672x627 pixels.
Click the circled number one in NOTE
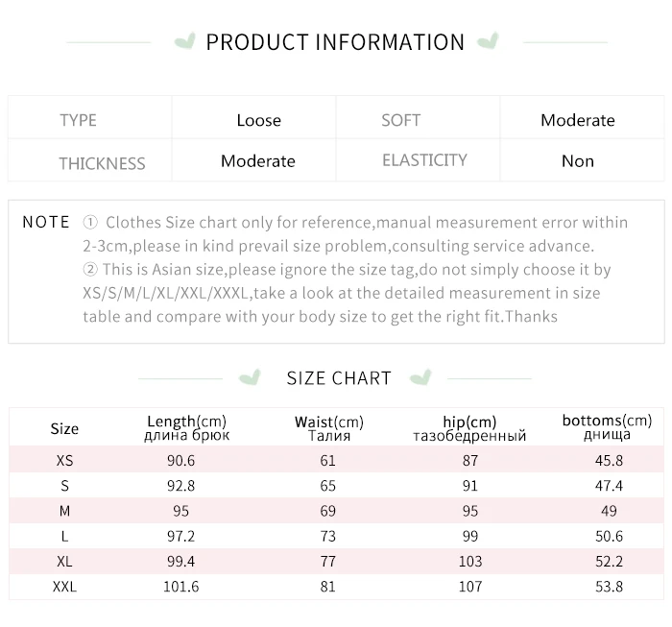90,222
